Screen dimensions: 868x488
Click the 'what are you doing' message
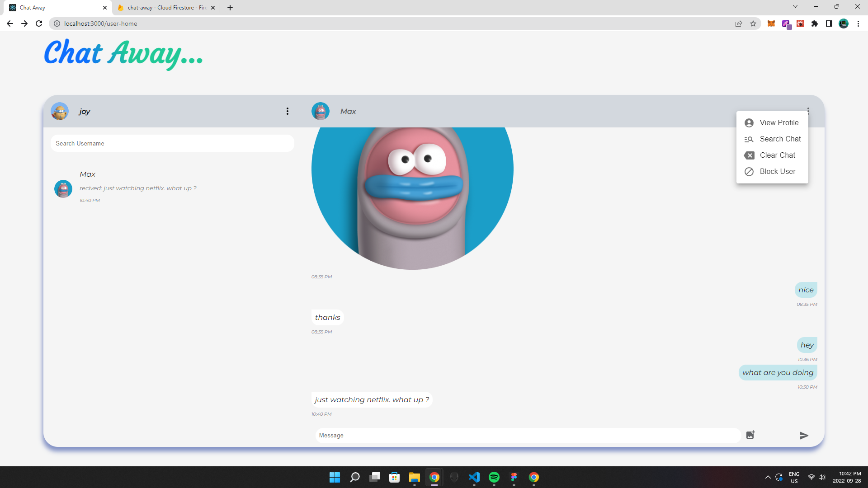(778, 372)
